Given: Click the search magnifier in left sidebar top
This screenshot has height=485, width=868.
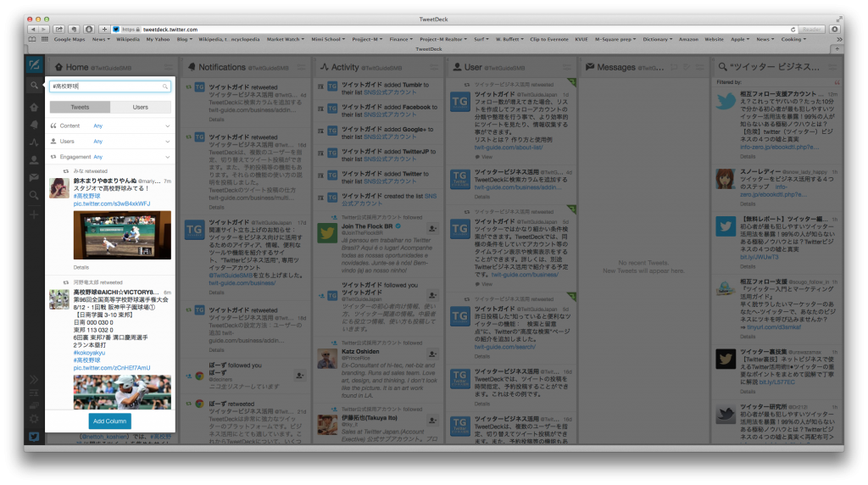Looking at the screenshot, I should coord(34,86).
